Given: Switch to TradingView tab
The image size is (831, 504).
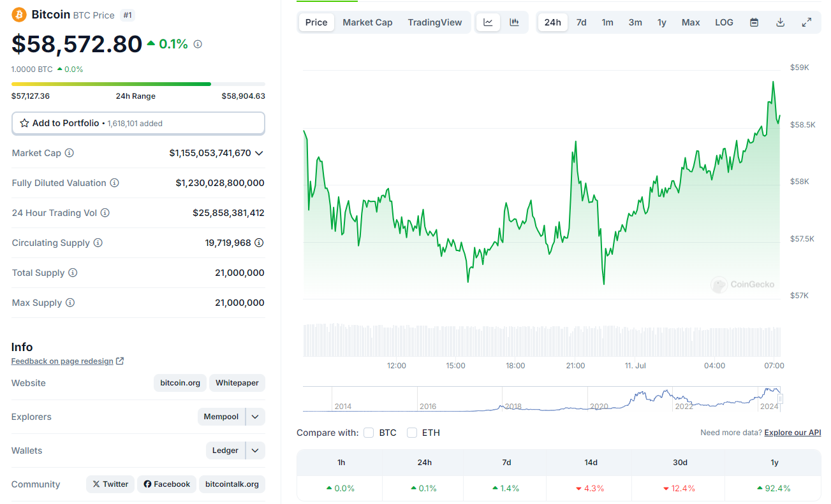Looking at the screenshot, I should [x=435, y=22].
